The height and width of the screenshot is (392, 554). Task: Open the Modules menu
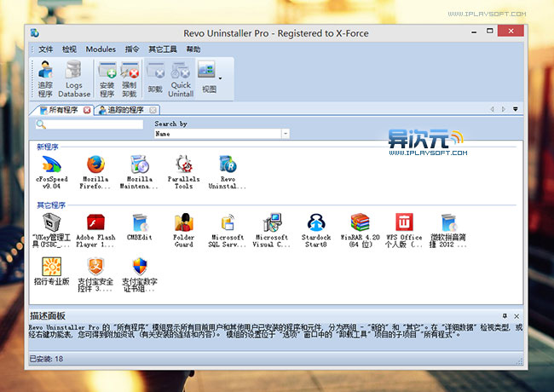[x=101, y=49]
